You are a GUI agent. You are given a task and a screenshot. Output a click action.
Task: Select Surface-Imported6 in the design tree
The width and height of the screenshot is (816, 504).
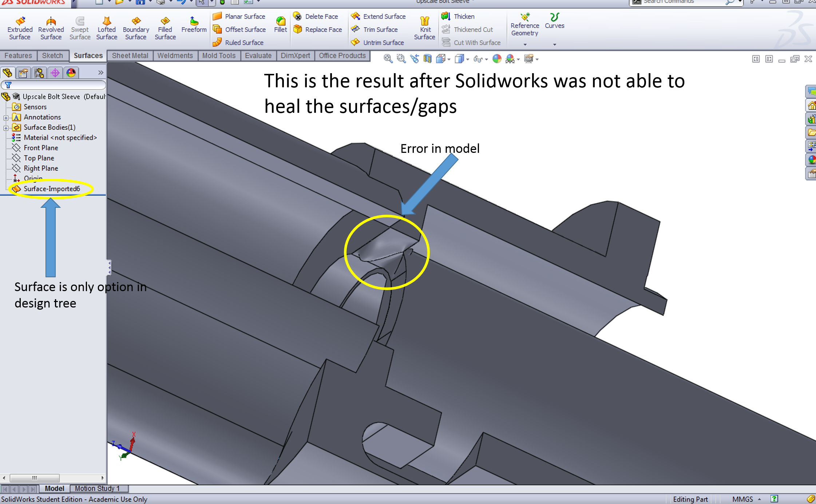pyautogui.click(x=51, y=188)
